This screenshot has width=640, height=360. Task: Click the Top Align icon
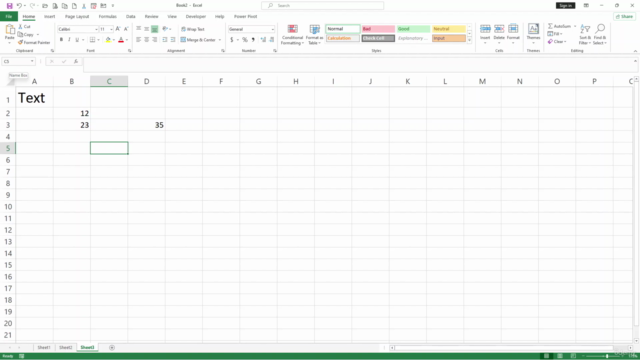139,29
